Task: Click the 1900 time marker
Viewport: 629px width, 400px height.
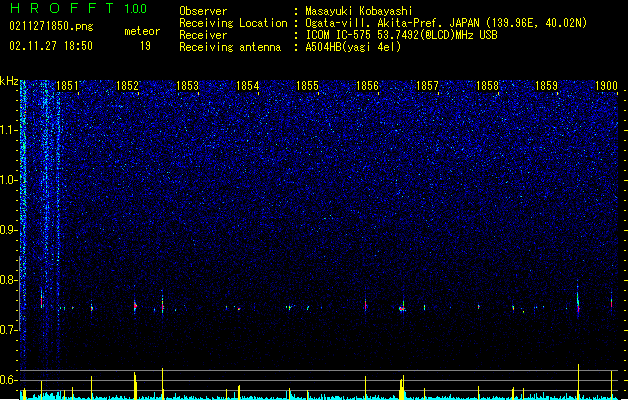Action: pyautogui.click(x=606, y=86)
